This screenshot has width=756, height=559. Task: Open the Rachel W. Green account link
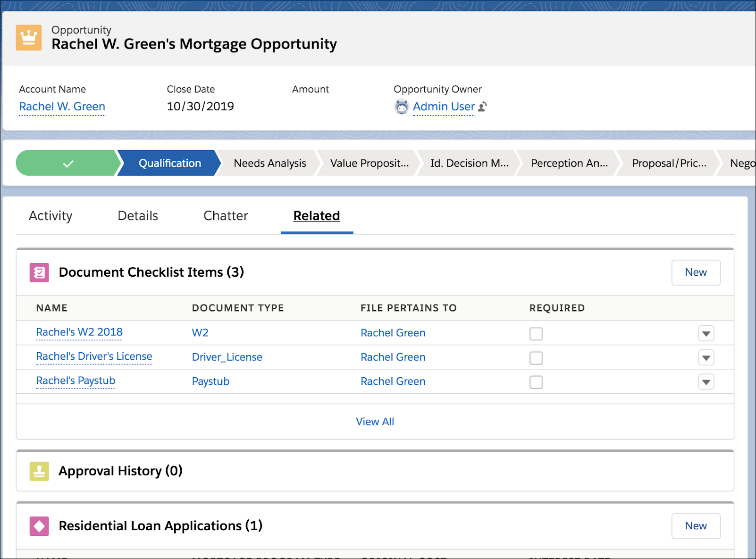click(62, 107)
